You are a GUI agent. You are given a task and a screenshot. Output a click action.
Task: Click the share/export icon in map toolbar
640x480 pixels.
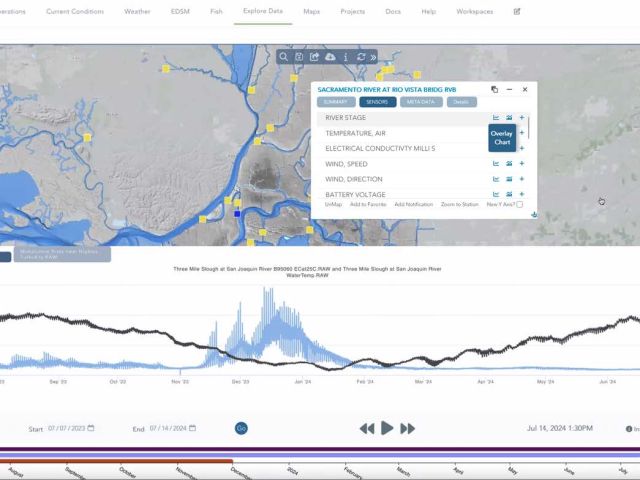tap(315, 57)
